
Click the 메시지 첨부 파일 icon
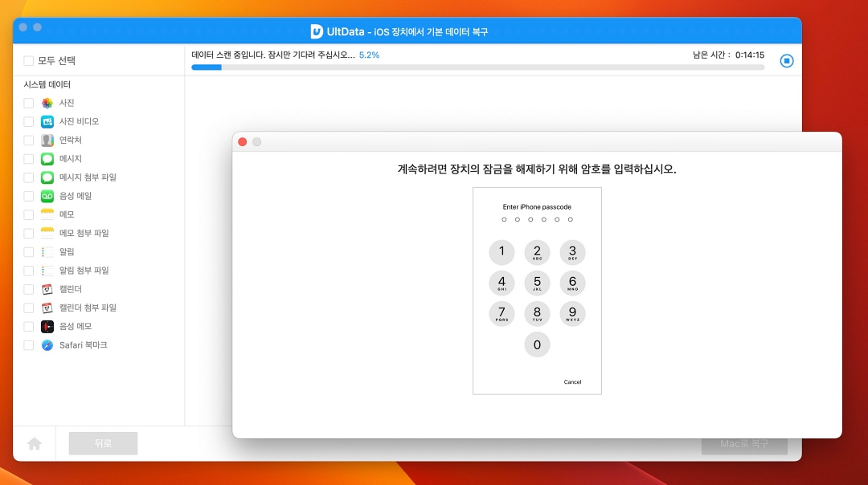(47, 177)
